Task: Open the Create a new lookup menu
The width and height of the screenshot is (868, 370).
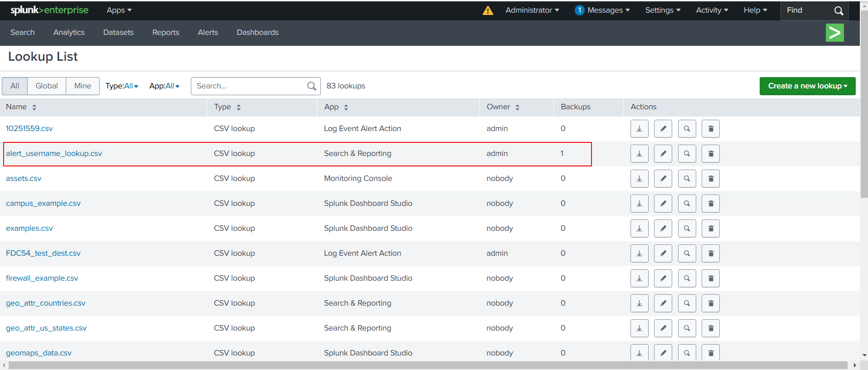Action: (x=807, y=86)
